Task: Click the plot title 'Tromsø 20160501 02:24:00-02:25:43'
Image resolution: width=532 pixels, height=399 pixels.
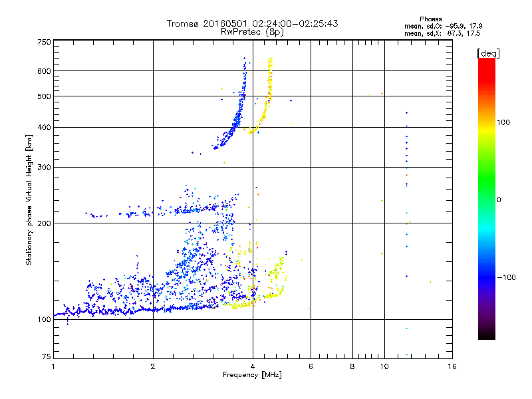Action: pos(252,23)
